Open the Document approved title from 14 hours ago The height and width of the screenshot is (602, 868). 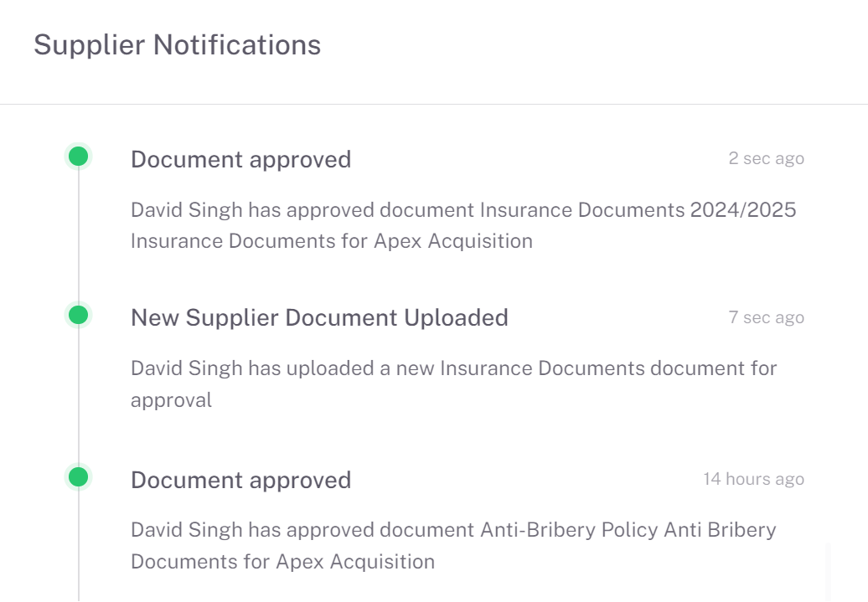click(x=240, y=480)
